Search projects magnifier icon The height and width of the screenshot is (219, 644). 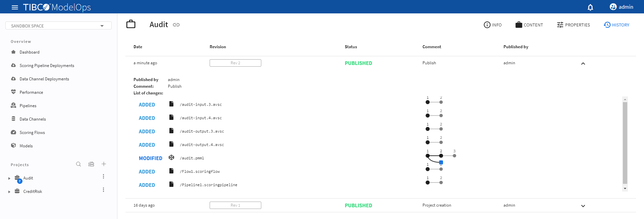78,164
